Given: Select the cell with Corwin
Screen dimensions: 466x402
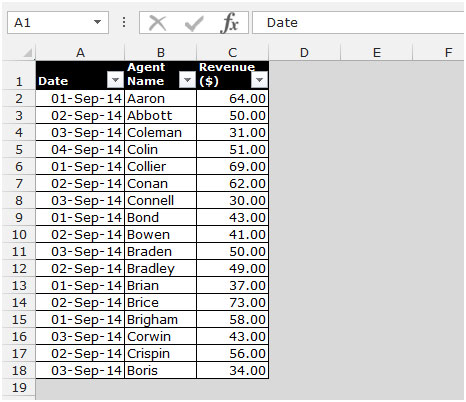Looking at the screenshot, I should (161, 336).
